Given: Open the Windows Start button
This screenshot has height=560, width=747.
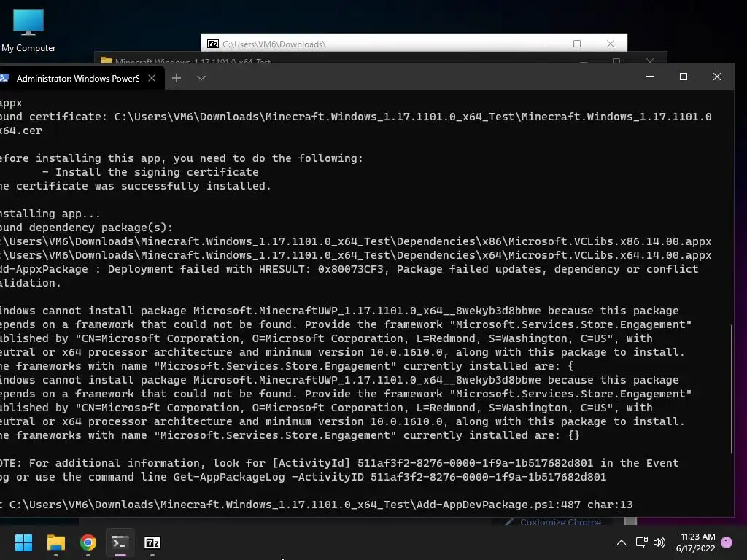Looking at the screenshot, I should [x=23, y=542].
